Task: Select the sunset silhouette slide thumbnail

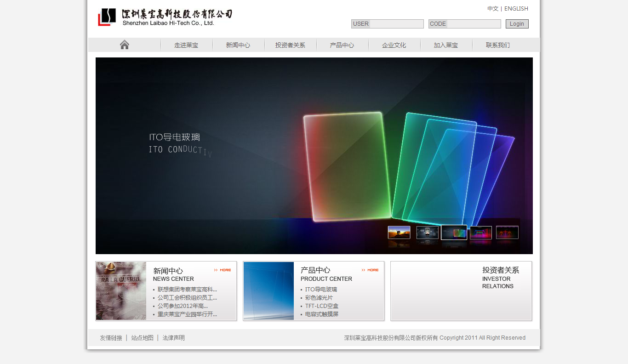Action: 399,232
